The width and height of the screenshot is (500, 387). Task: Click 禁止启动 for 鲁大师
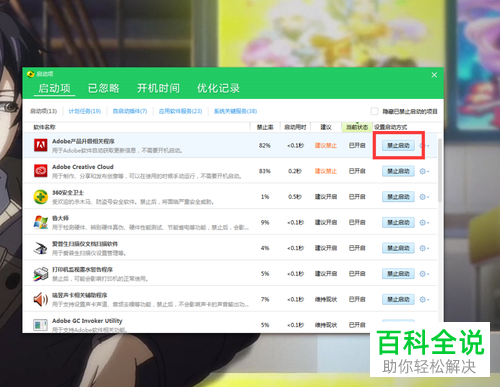coord(398,223)
